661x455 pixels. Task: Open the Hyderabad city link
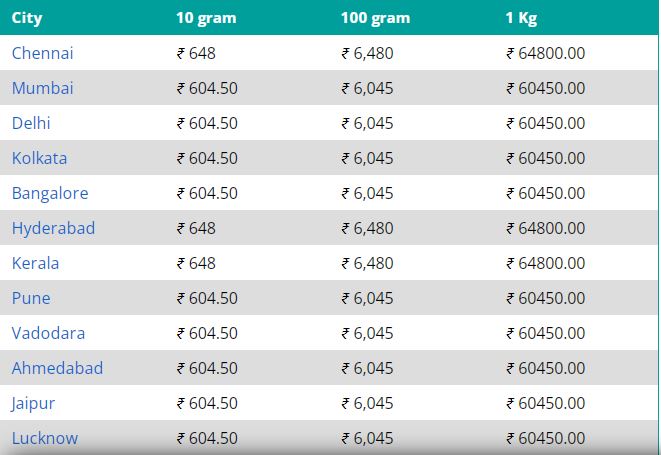click(x=54, y=228)
